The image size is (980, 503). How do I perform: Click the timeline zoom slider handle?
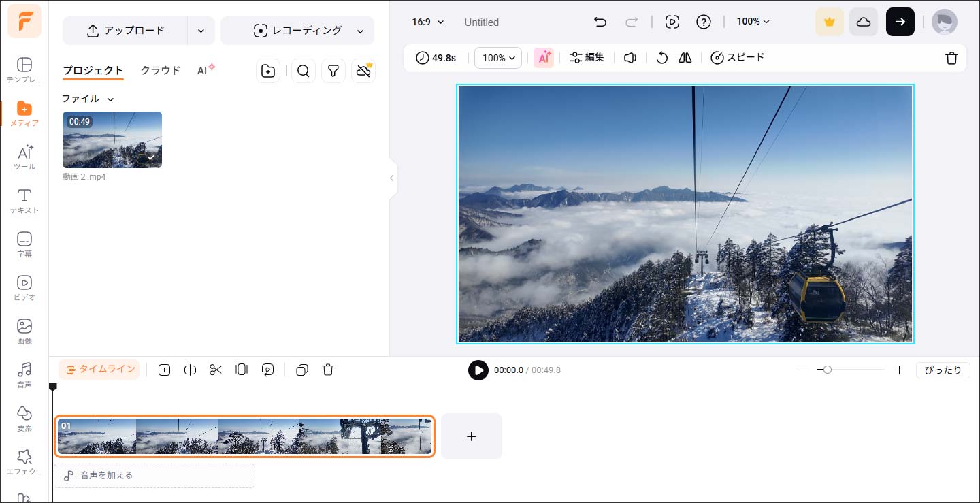click(827, 370)
